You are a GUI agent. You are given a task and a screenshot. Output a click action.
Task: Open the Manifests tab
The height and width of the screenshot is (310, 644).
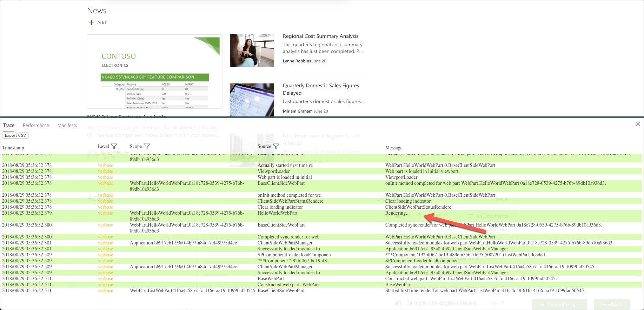67,125
